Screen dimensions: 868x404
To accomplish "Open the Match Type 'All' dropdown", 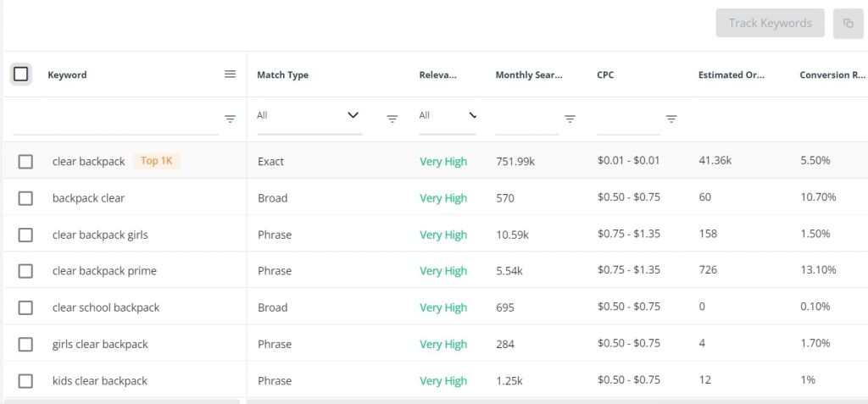I will [x=309, y=116].
